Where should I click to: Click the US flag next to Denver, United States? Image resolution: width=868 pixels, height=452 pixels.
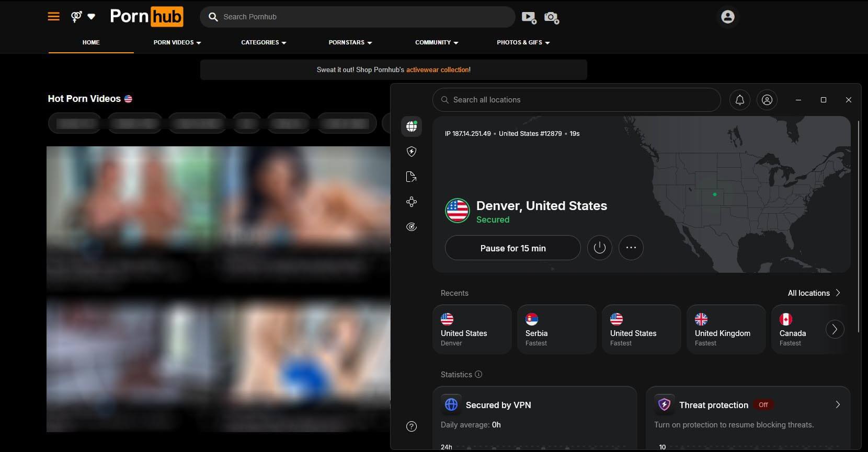458,211
